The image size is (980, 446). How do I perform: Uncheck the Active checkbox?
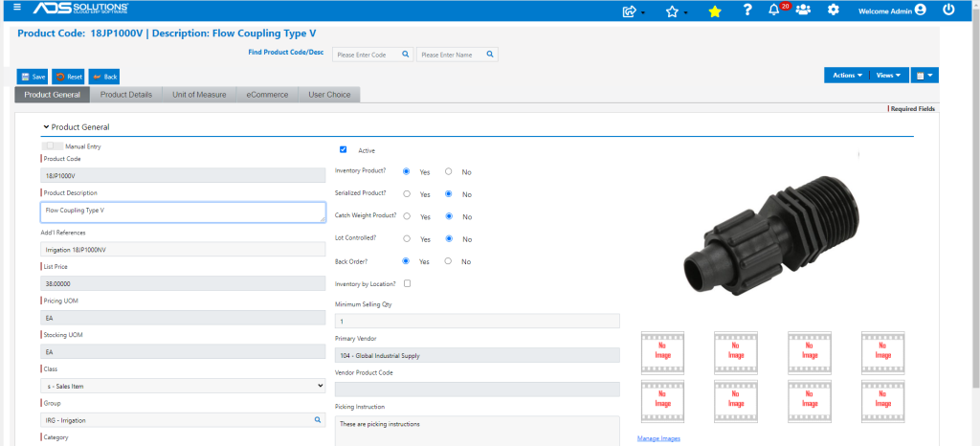344,150
